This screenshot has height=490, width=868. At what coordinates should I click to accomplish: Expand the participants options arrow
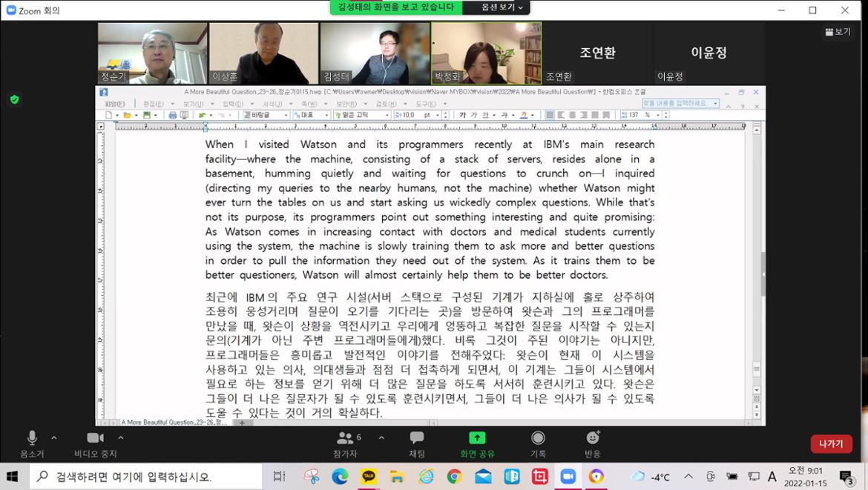pos(381,437)
